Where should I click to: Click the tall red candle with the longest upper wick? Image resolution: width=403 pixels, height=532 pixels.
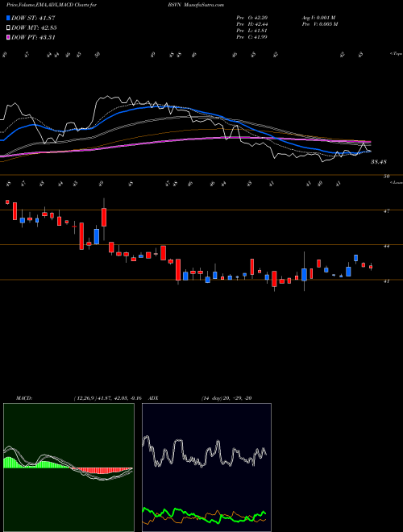click(x=104, y=218)
